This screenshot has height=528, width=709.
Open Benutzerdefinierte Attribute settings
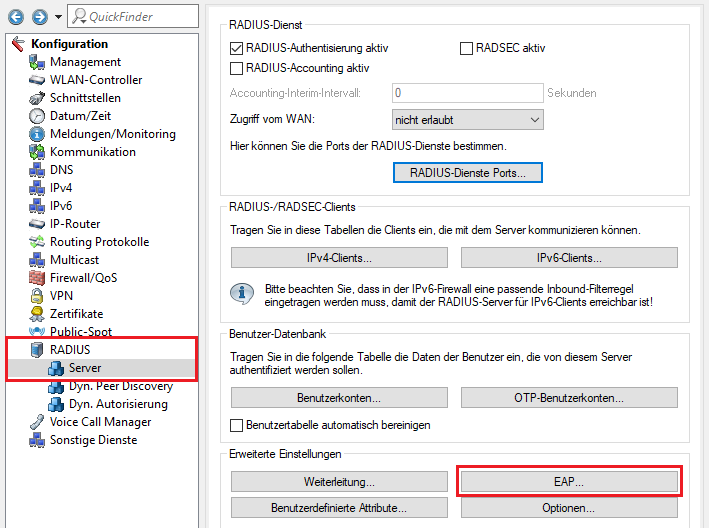click(339, 508)
